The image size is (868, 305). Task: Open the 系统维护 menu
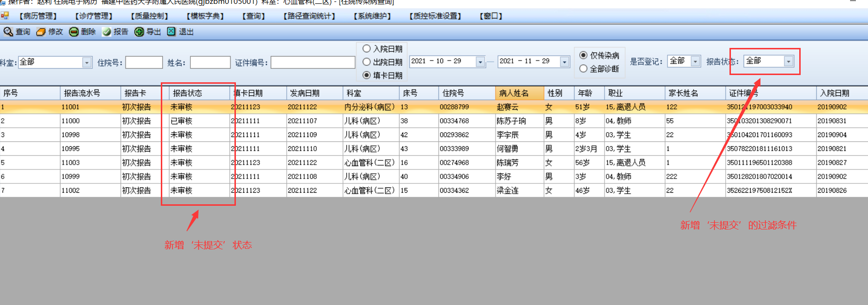[372, 16]
